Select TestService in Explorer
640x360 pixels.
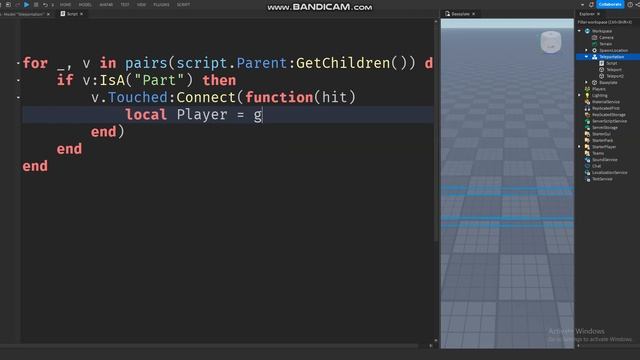coord(602,179)
